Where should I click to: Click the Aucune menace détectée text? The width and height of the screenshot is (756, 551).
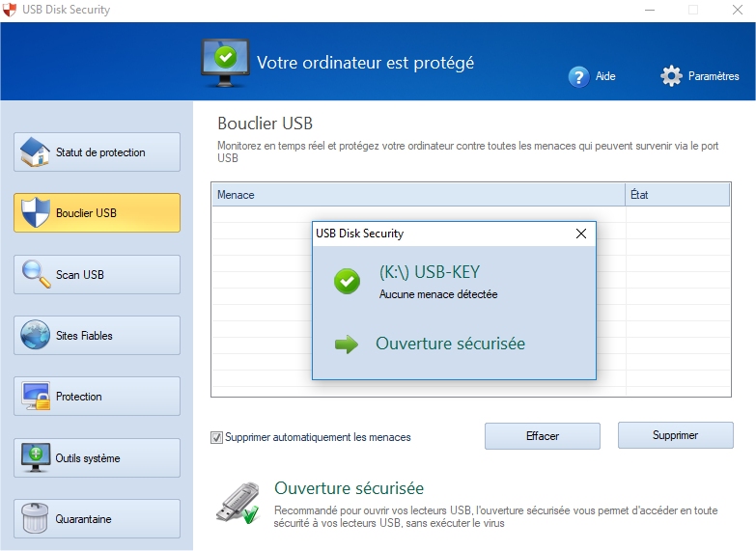(x=438, y=294)
